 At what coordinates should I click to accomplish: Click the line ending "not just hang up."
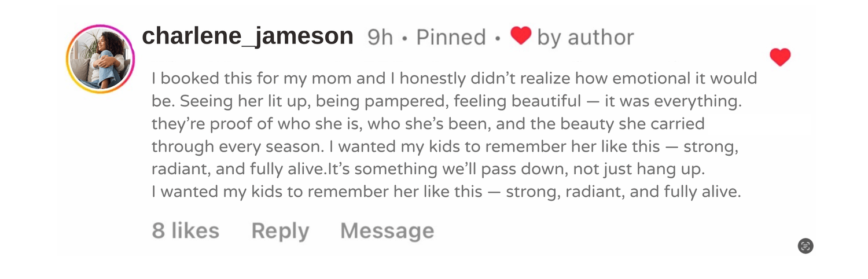(428, 169)
